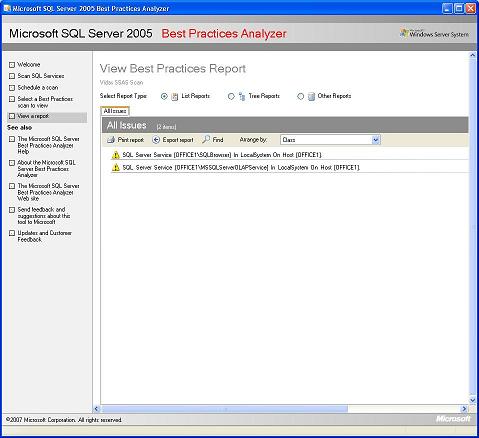Open Microsoft SQL Server Best Practices Analyzer Help
The image size is (479, 438).
tap(48, 145)
